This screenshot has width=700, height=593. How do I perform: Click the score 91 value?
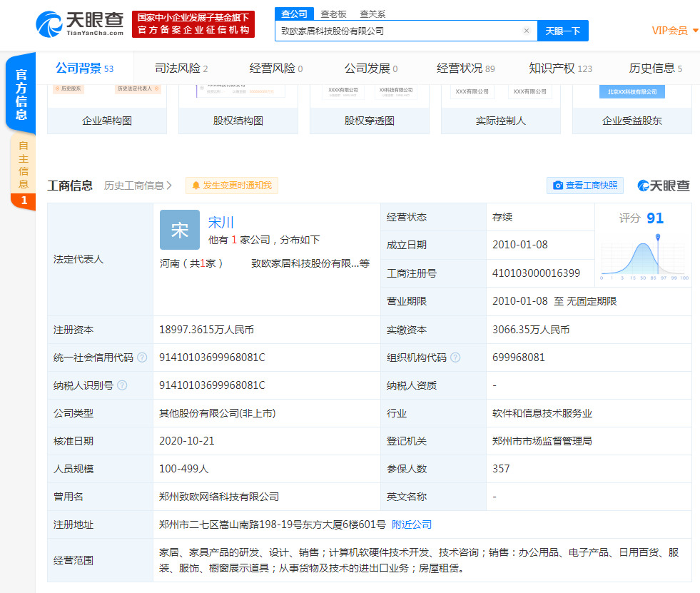coord(655,218)
